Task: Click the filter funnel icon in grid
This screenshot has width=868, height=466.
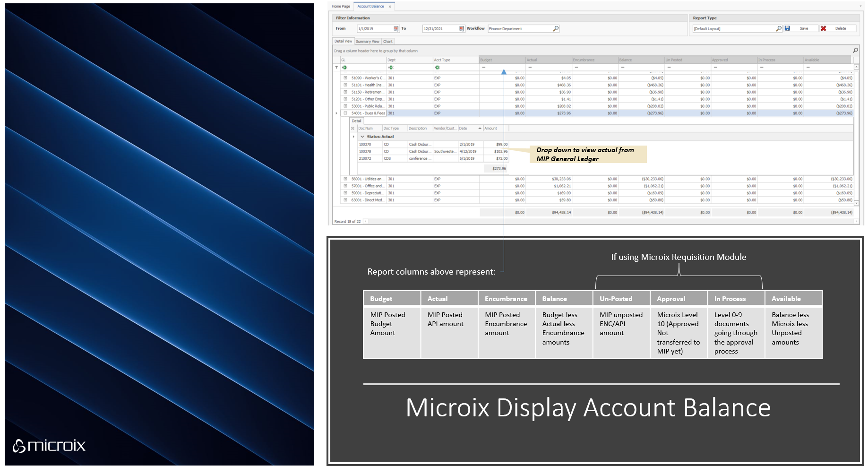Action: coord(336,68)
